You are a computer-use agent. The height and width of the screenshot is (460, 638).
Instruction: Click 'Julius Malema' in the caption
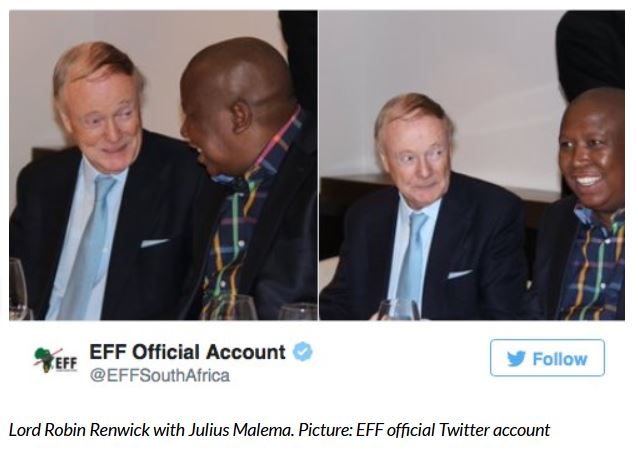pyautogui.click(x=240, y=430)
